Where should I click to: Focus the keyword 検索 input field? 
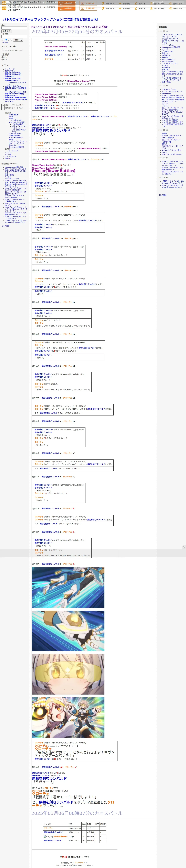[x=14, y=28]
